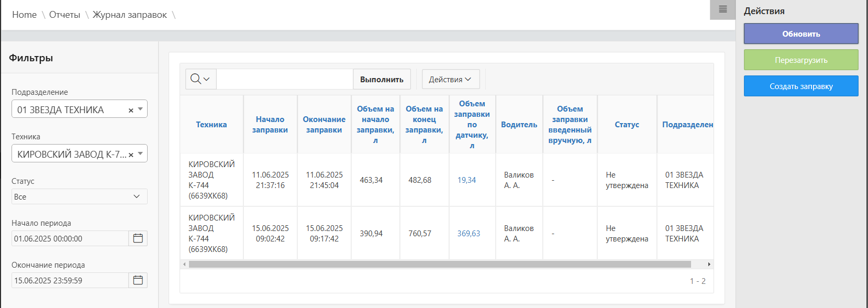
Task: Open calendar picker for Окончание периода
Action: [138, 280]
